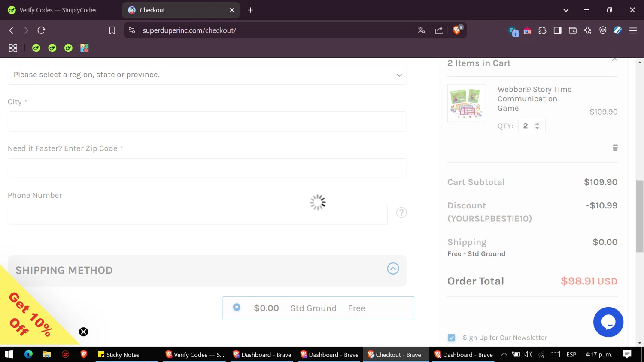Screen dimensions: 644x362
Task: Click the first green SimplyCodes bookmark
Action: click(x=36, y=48)
